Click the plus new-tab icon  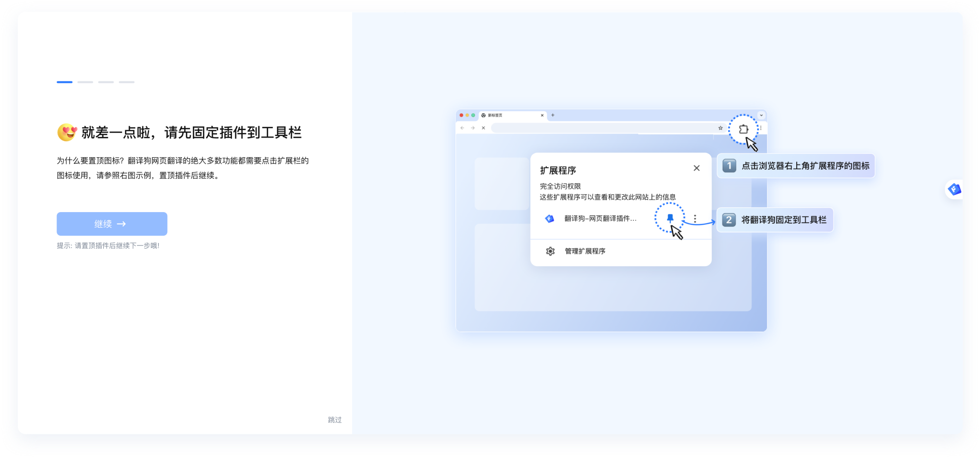pos(553,115)
